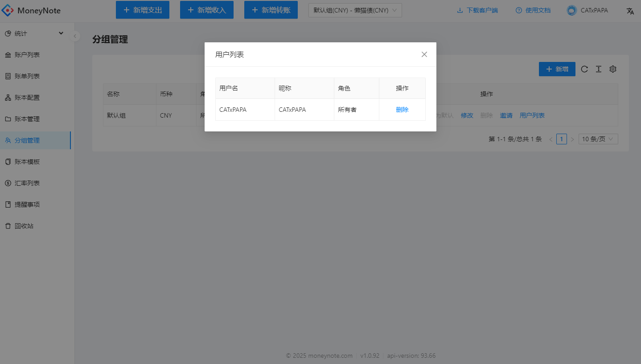Click the v1.0.92 version text
The image size is (641, 364).
370,356
